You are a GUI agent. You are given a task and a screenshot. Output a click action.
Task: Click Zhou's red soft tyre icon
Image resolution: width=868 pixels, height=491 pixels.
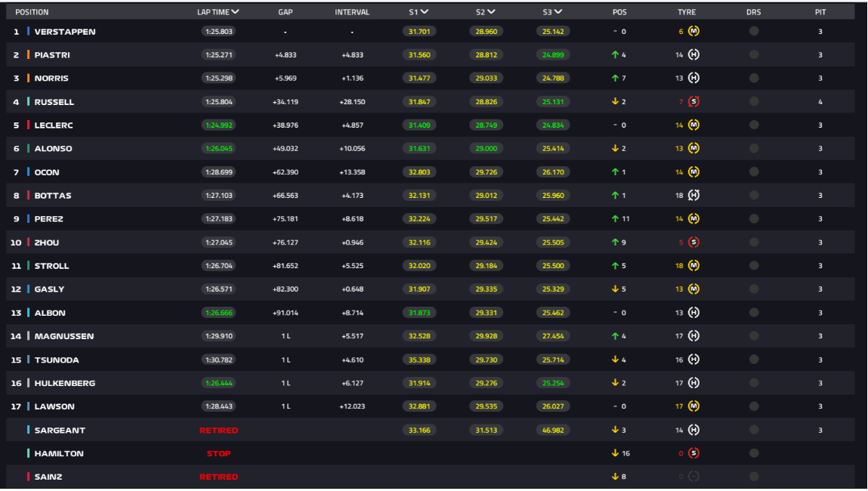pyautogui.click(x=693, y=242)
